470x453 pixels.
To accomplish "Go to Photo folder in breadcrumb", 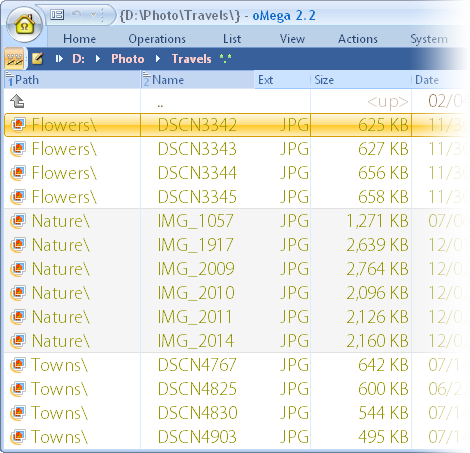I will [128, 59].
